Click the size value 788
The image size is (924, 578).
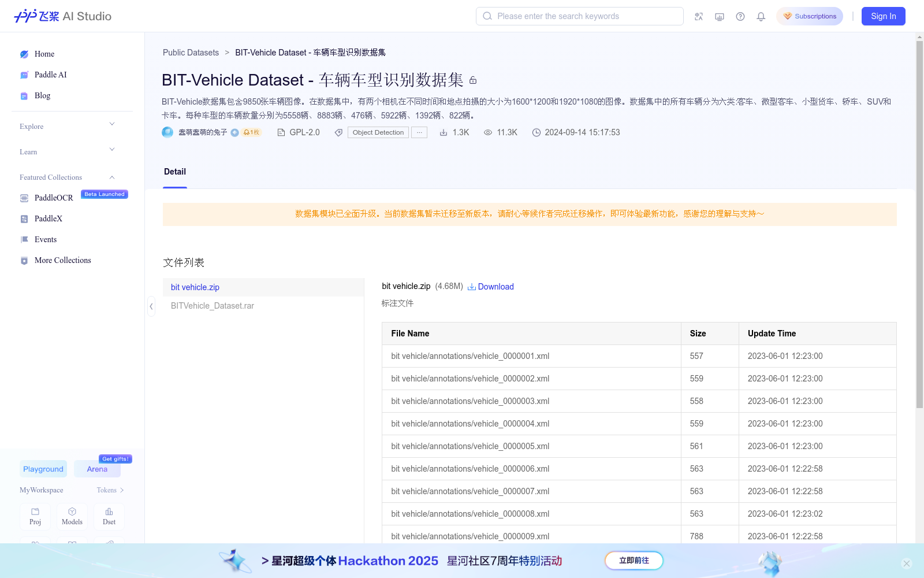696,536
